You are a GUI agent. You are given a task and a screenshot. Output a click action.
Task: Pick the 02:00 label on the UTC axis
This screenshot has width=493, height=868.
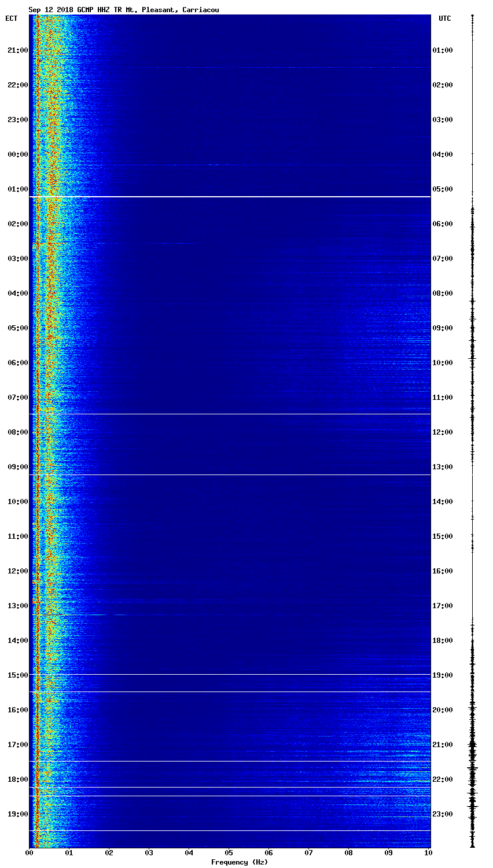click(x=443, y=85)
